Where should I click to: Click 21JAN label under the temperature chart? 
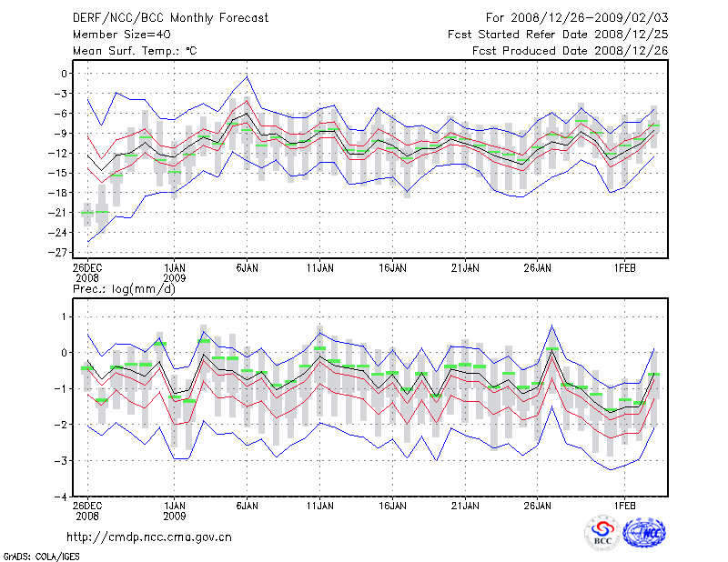click(465, 268)
